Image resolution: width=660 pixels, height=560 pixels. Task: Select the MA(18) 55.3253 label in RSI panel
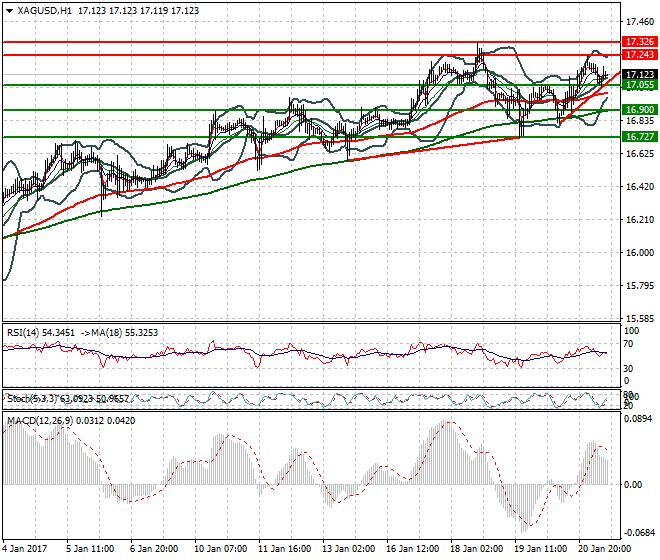pyautogui.click(x=125, y=333)
